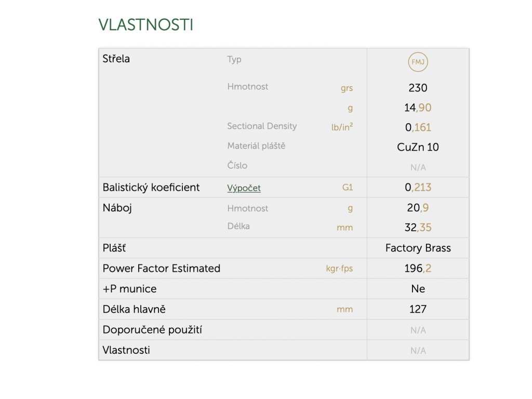
Task: Click the Doporučené použití row label
Action: (x=152, y=330)
